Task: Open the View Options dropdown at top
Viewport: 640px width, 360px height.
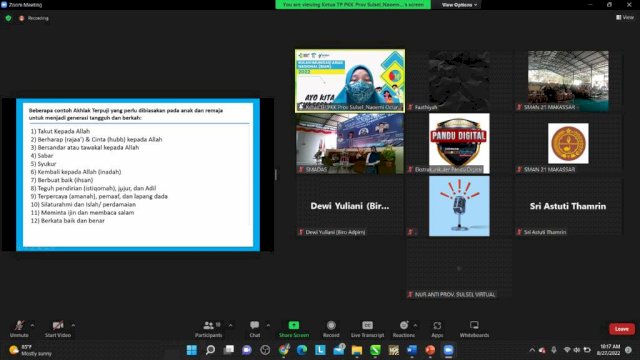Action: pyautogui.click(x=459, y=5)
